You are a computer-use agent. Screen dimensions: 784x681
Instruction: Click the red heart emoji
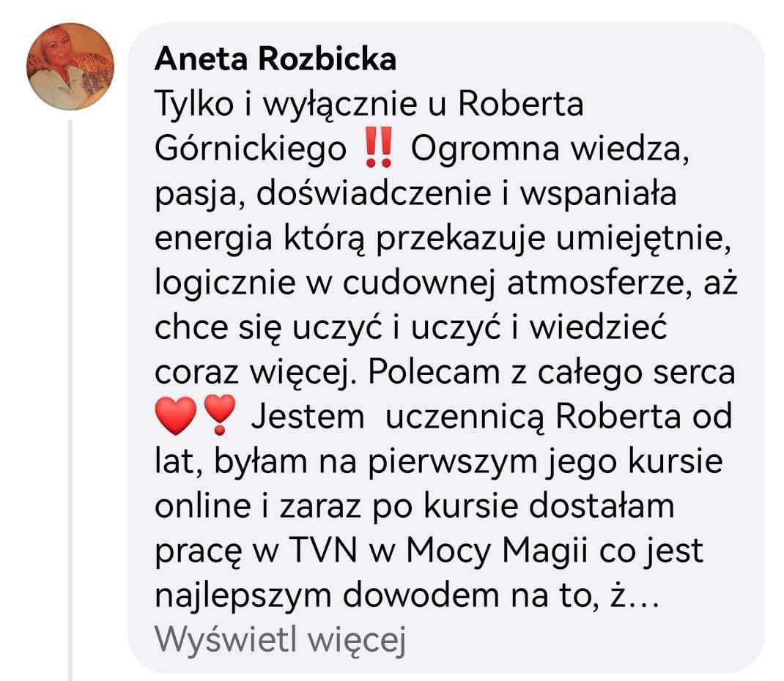176,415
